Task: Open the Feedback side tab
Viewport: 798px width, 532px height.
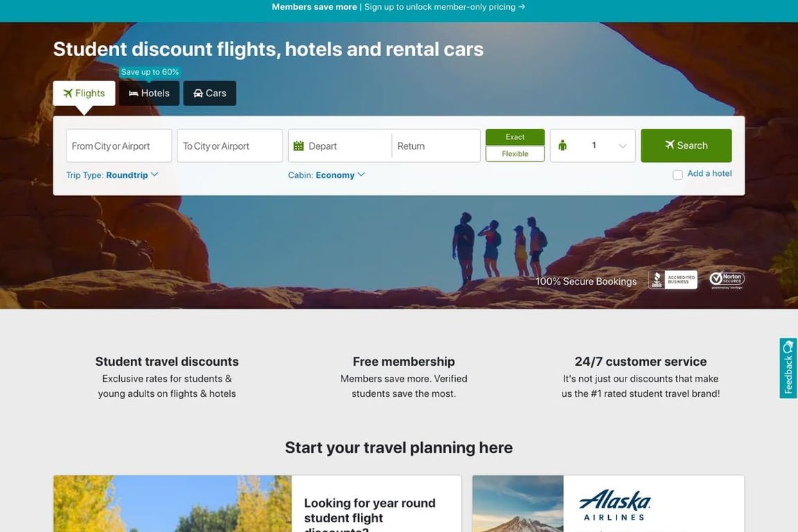Action: click(x=788, y=368)
